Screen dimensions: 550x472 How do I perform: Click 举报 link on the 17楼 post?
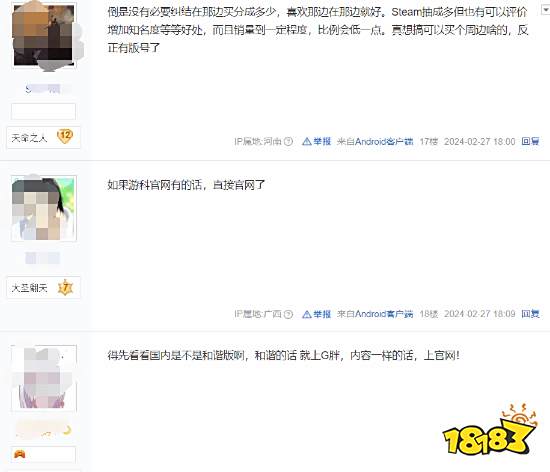tap(322, 141)
